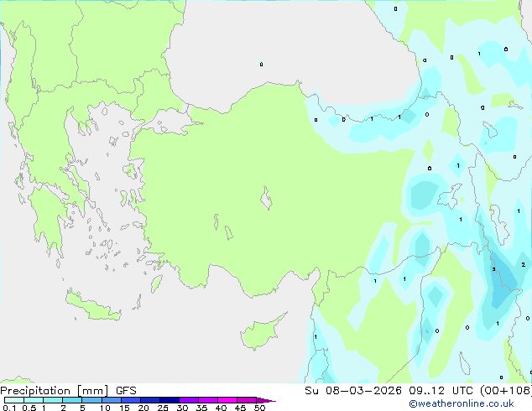
Task: Click the legend label "0.1"
Action: point(9,408)
